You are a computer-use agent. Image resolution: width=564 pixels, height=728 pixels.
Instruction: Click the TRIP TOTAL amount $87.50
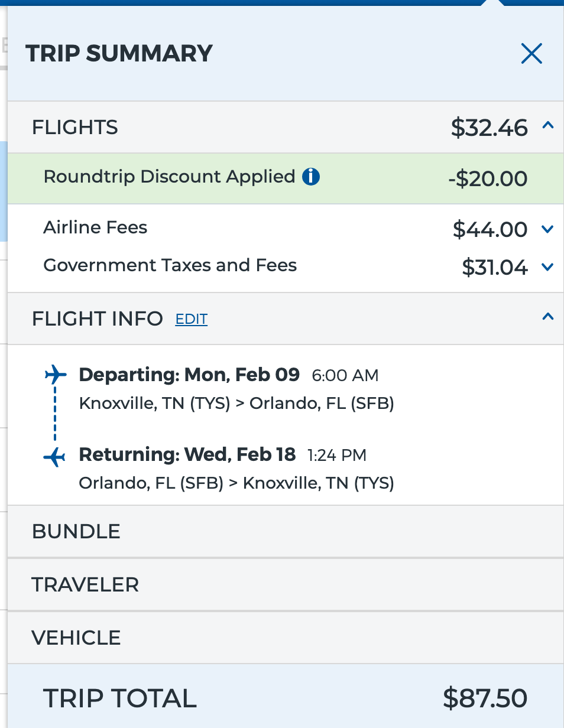pyautogui.click(x=485, y=698)
